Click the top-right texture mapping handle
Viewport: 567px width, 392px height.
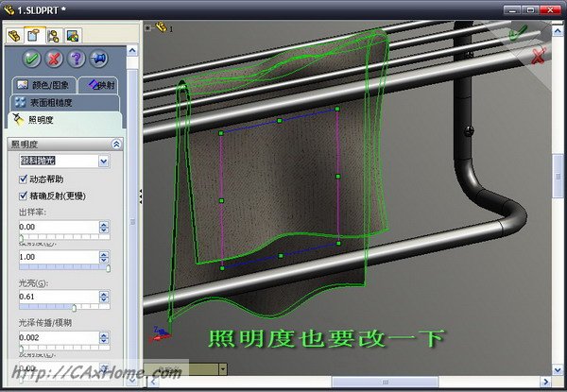tap(337, 109)
